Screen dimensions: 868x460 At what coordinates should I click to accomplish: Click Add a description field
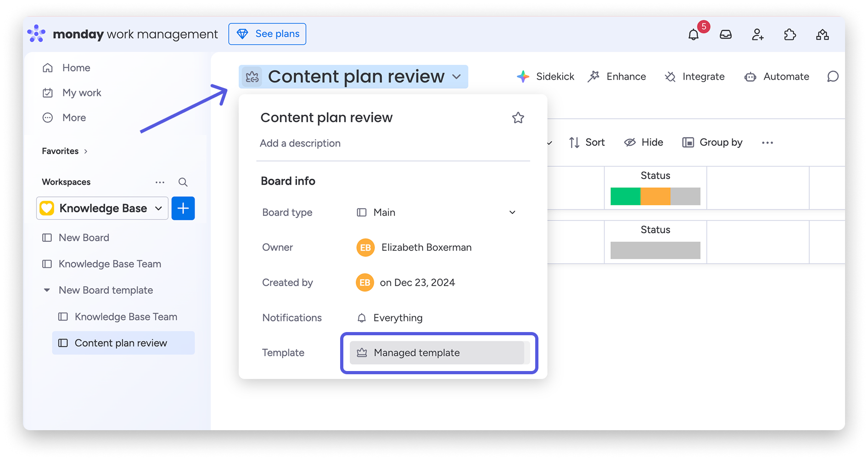[x=300, y=143]
